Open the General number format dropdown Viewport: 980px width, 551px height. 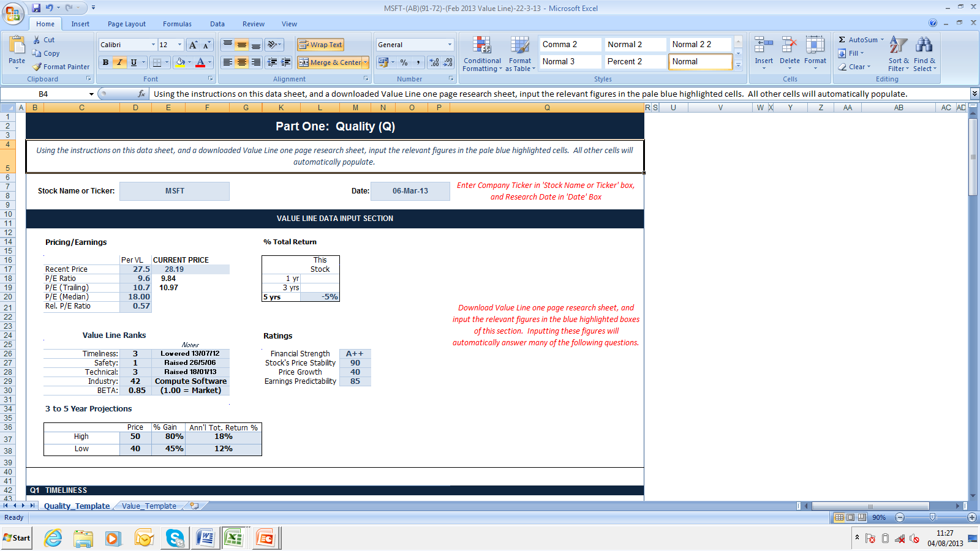[450, 45]
